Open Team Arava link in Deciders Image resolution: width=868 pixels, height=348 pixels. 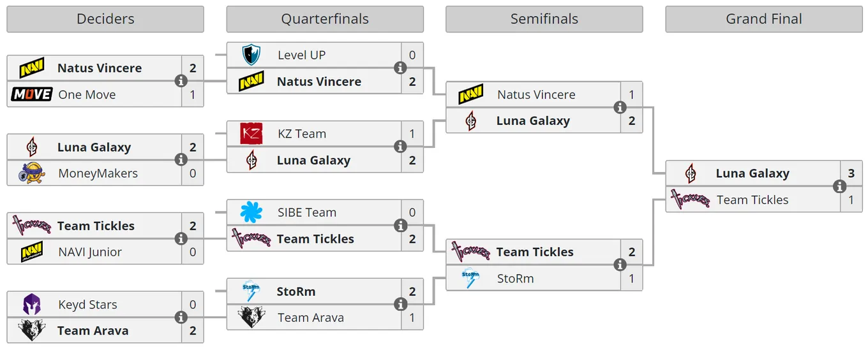coord(93,331)
